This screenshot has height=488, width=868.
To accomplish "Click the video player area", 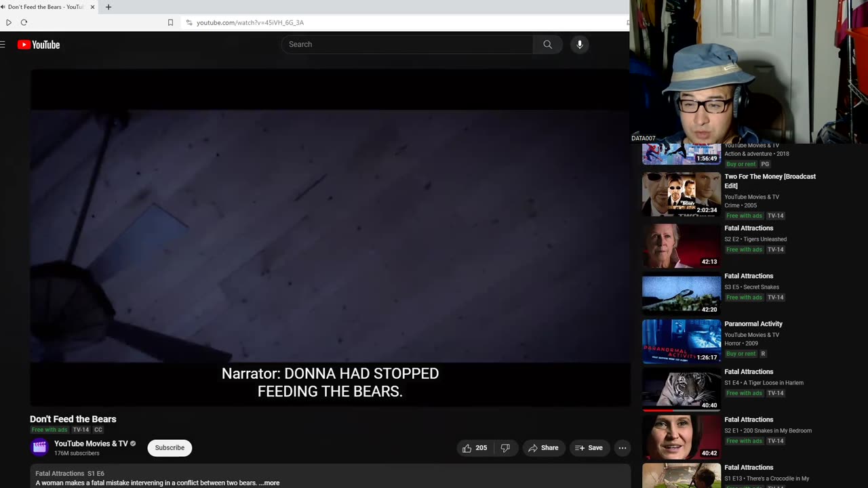I will click(330, 237).
